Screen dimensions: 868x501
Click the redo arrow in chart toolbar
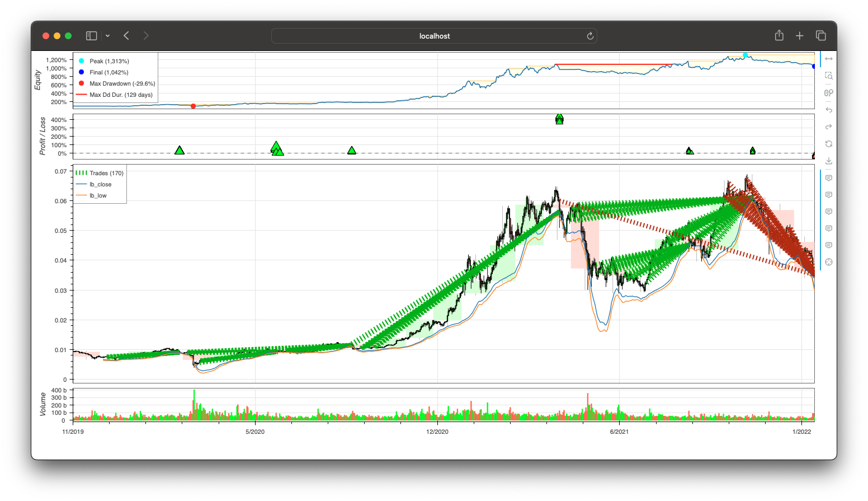pos(829,127)
